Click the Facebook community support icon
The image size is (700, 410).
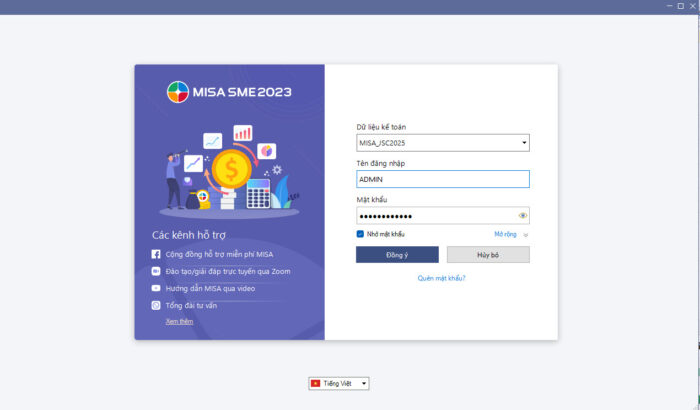(156, 254)
